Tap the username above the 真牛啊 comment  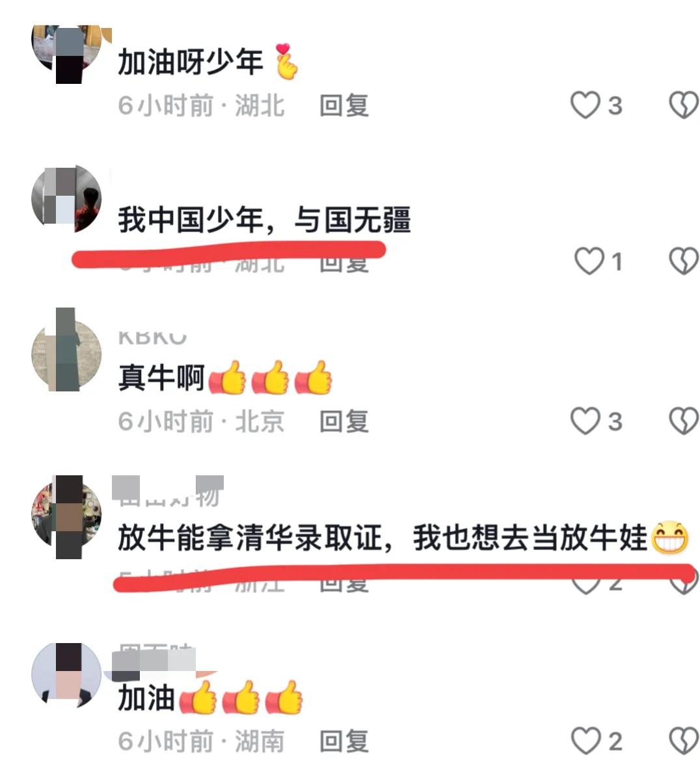[x=152, y=337]
